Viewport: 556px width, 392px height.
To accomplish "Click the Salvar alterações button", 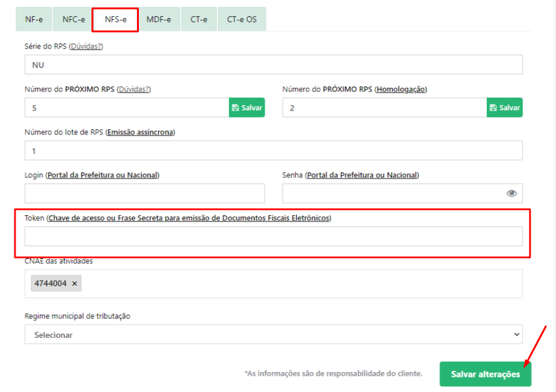I will click(x=485, y=374).
